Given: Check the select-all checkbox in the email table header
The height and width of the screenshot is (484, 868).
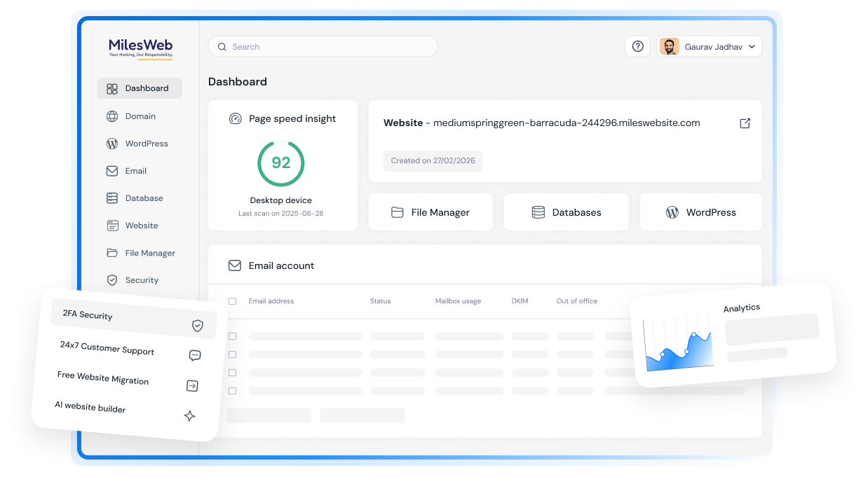Looking at the screenshot, I should pos(232,300).
